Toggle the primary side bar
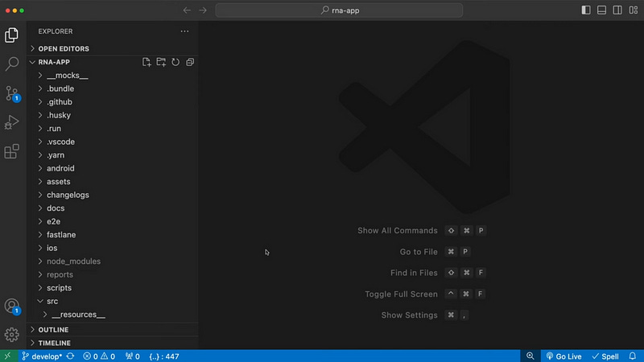 click(x=586, y=10)
